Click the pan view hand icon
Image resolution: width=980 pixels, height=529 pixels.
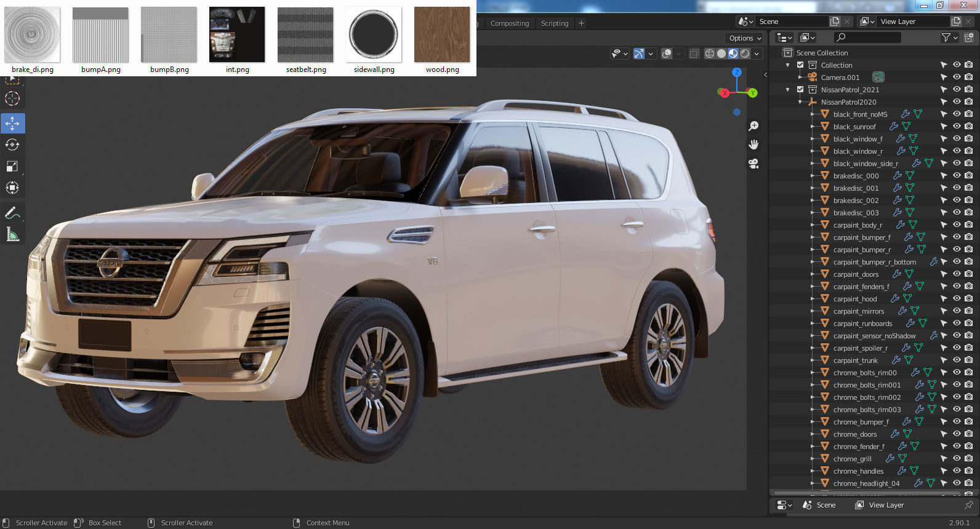pyautogui.click(x=753, y=145)
